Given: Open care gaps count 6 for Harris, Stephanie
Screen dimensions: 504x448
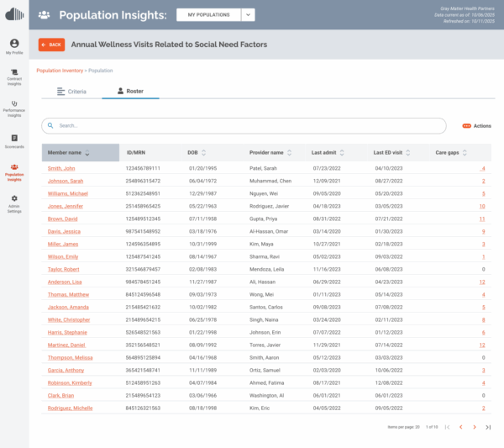Looking at the screenshot, I should tap(484, 332).
